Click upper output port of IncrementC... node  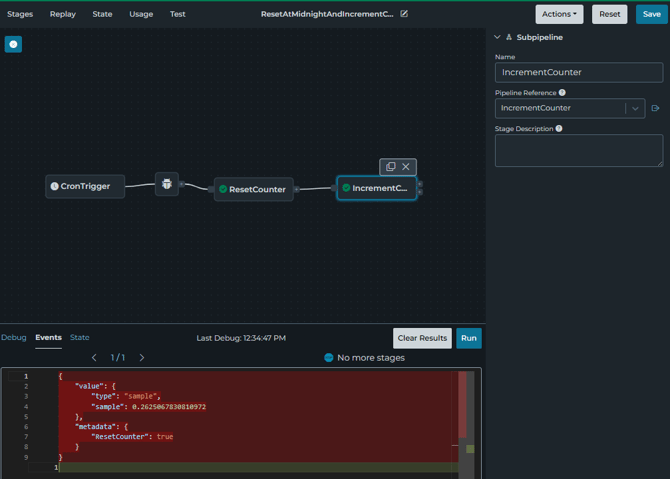click(x=420, y=184)
